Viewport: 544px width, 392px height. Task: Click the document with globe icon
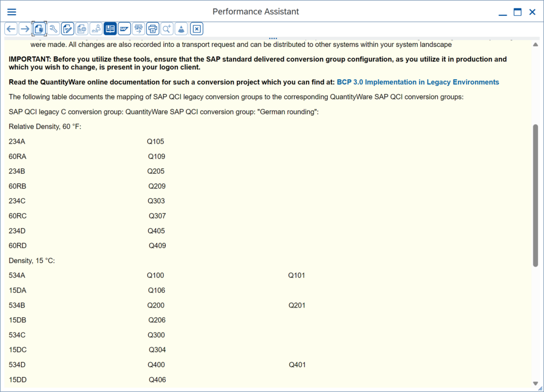(x=82, y=29)
